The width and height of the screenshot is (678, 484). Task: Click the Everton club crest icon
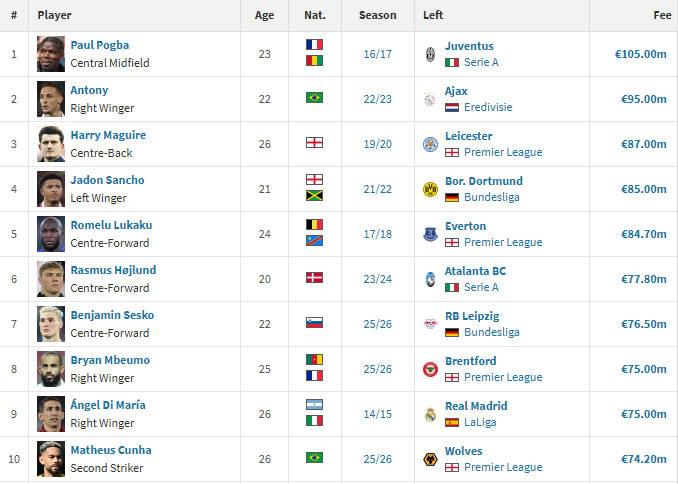point(430,234)
